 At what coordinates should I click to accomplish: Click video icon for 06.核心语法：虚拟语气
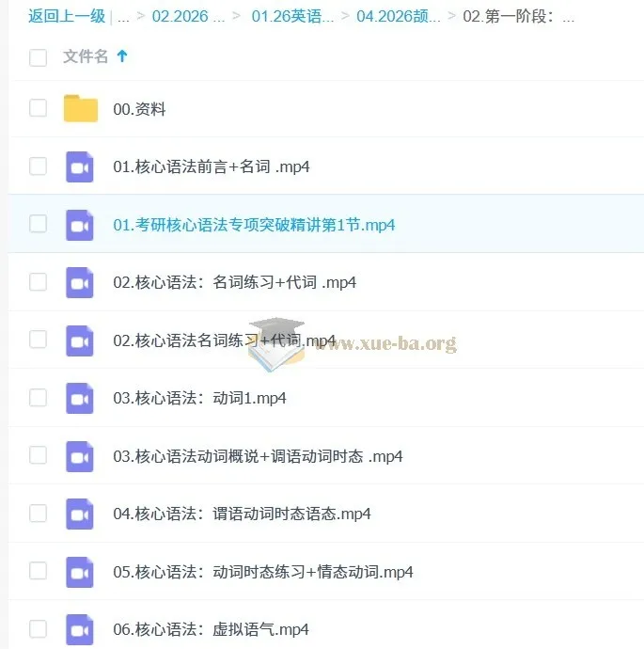79,629
